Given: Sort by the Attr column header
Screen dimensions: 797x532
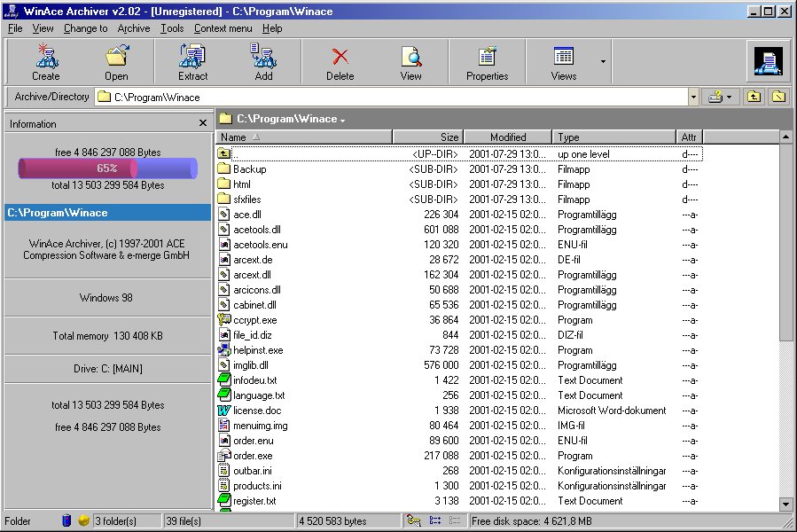Looking at the screenshot, I should click(x=690, y=137).
